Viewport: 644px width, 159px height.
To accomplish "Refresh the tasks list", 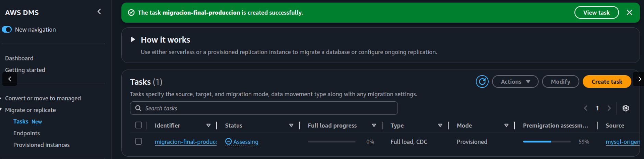I will pyautogui.click(x=482, y=82).
